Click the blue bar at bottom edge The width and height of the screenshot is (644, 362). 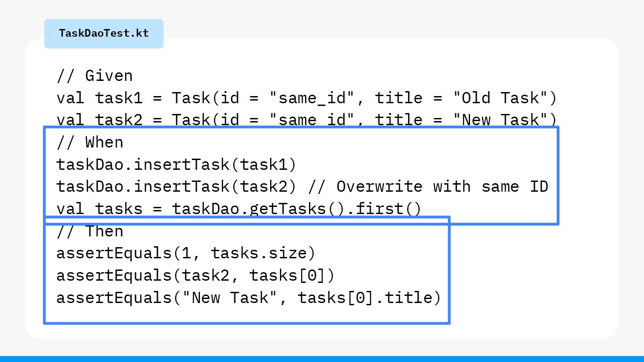coord(322,359)
